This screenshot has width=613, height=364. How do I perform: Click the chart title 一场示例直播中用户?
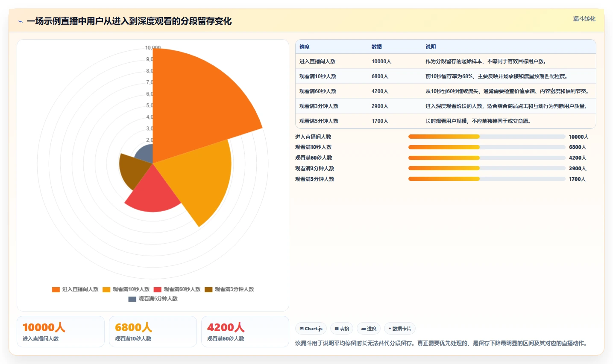pyautogui.click(x=129, y=21)
